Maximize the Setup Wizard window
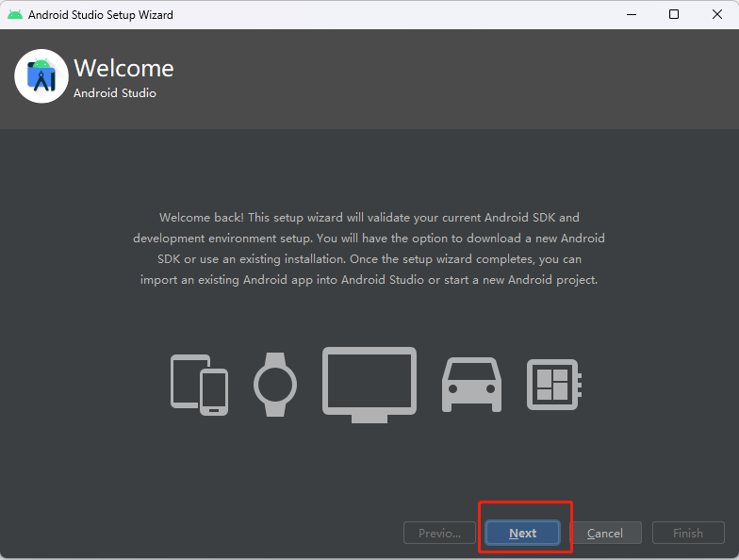This screenshot has height=560, width=739. pyautogui.click(x=674, y=15)
